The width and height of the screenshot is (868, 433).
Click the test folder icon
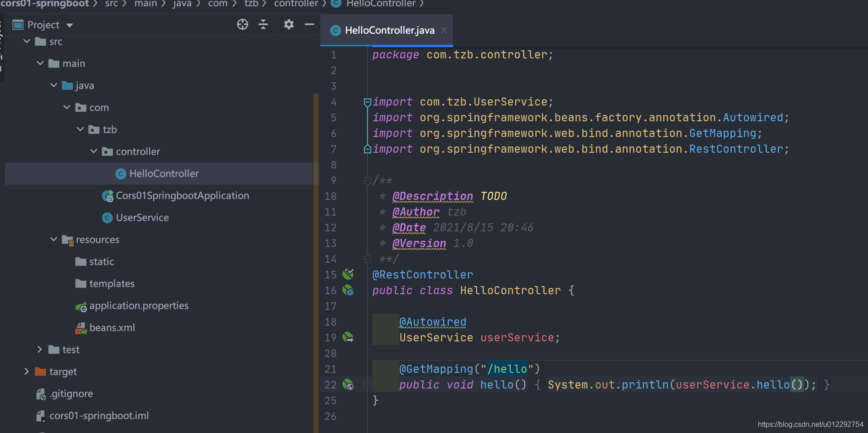pos(54,349)
